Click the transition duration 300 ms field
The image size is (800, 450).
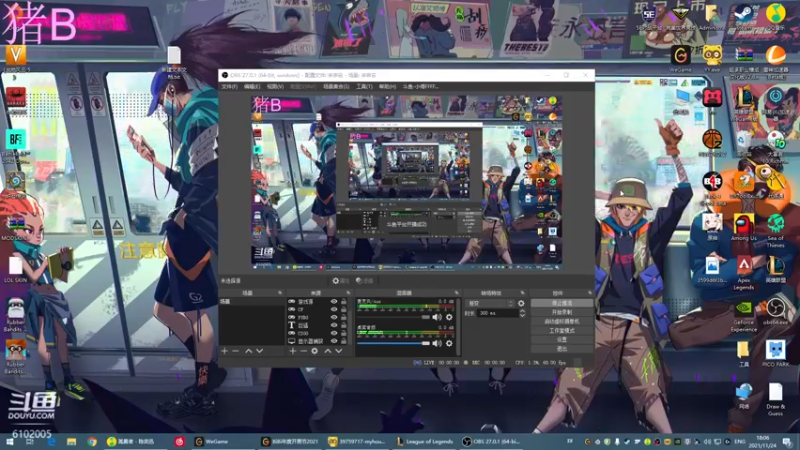[497, 313]
